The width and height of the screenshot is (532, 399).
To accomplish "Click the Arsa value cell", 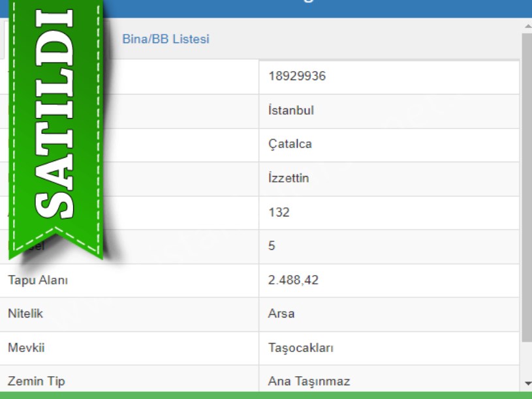I will 281,314.
